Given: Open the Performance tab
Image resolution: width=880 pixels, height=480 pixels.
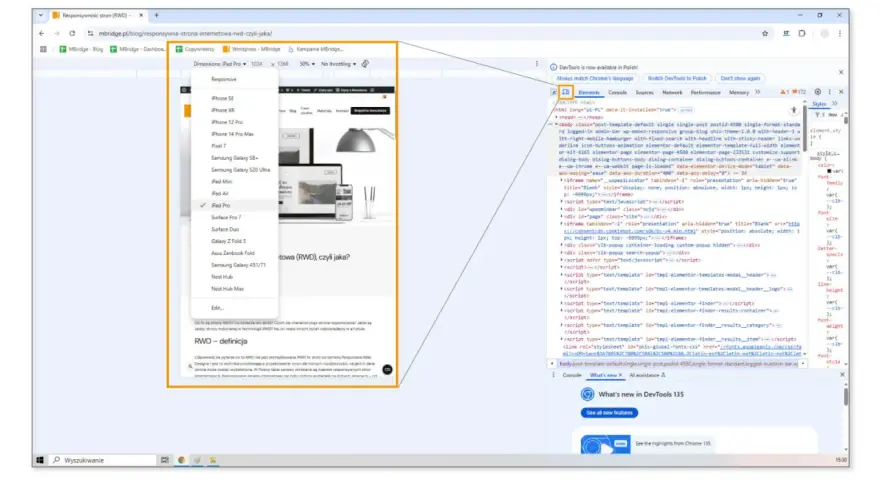Looking at the screenshot, I should click(x=705, y=92).
